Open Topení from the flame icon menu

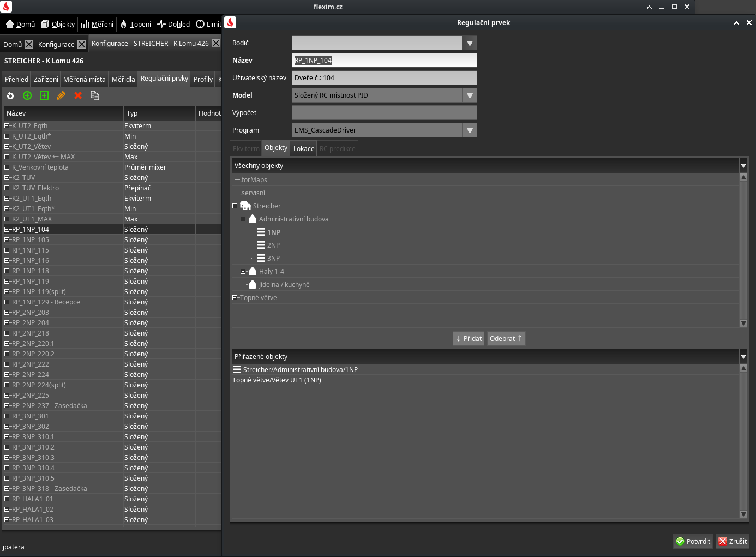pyautogui.click(x=135, y=24)
